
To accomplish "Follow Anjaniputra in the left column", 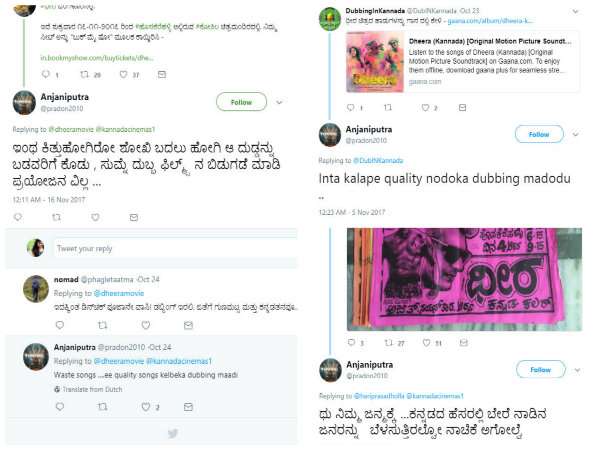I will click(x=241, y=102).
